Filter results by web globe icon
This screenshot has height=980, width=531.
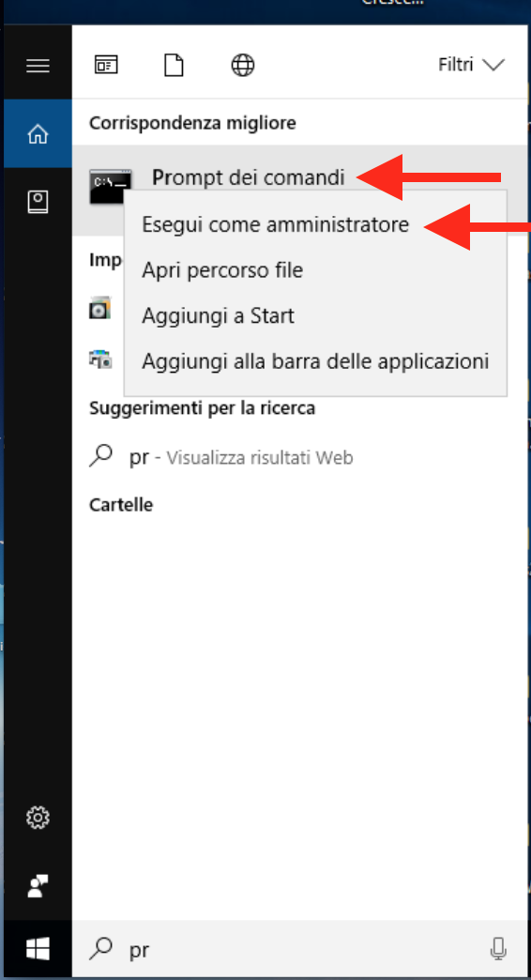242,65
